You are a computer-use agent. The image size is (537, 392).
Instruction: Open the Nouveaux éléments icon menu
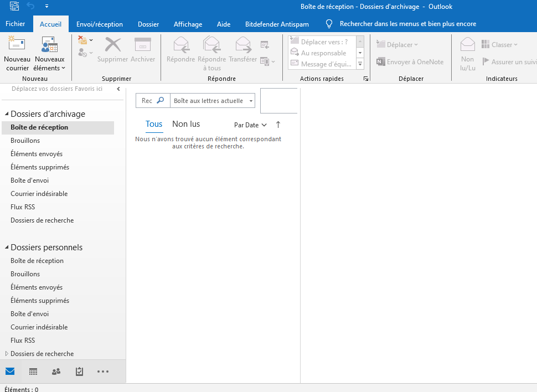pos(50,44)
